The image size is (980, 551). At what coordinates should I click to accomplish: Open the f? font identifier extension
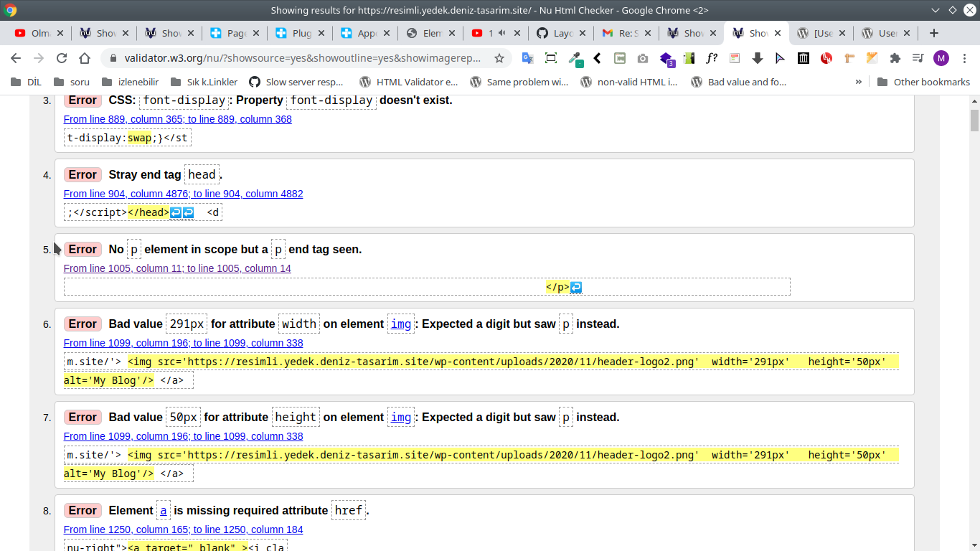click(x=712, y=58)
